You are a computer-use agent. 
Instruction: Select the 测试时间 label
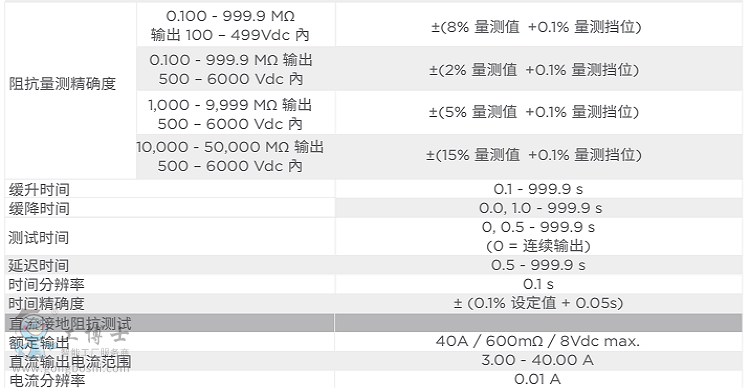tap(39, 237)
